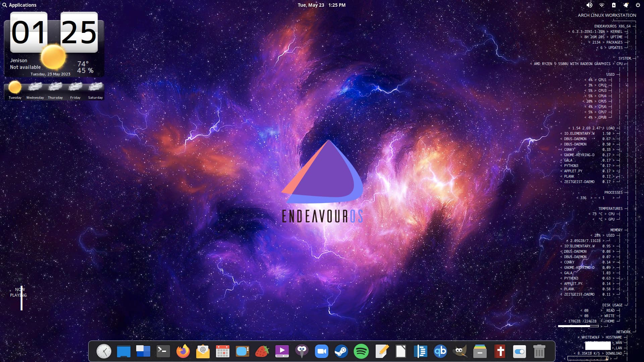Open the Wi-Fi network indicator in panel
The height and width of the screenshot is (362, 644).
pyautogui.click(x=602, y=5)
